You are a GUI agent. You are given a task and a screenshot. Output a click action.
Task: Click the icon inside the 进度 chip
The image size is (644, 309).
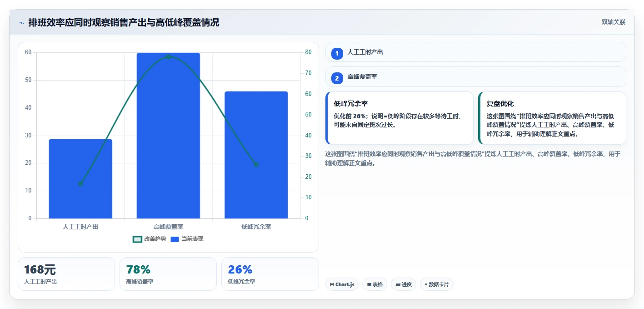tap(398, 285)
